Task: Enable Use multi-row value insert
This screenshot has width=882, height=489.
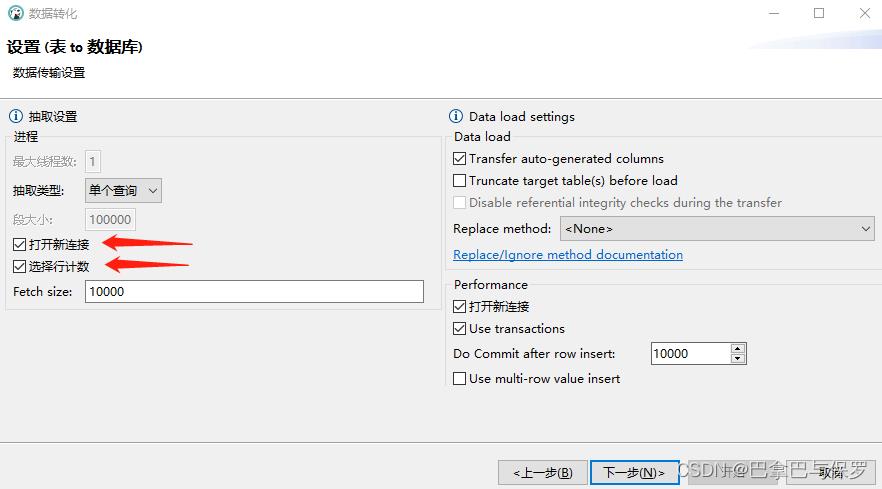Action: (460, 379)
